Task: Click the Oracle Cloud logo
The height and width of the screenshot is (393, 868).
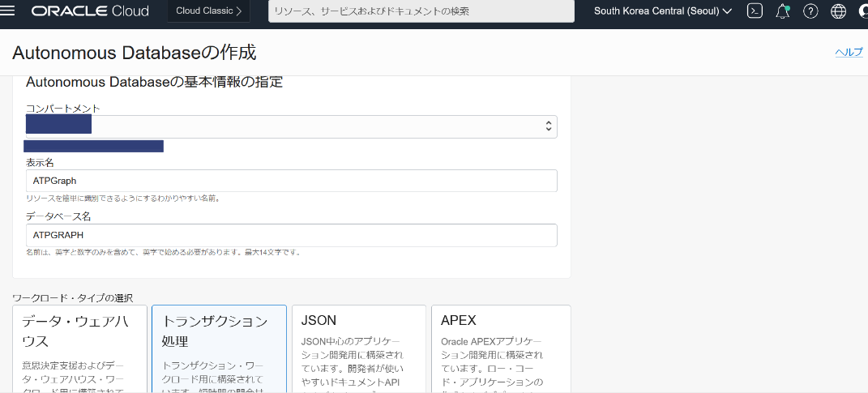Action: pyautogui.click(x=90, y=11)
